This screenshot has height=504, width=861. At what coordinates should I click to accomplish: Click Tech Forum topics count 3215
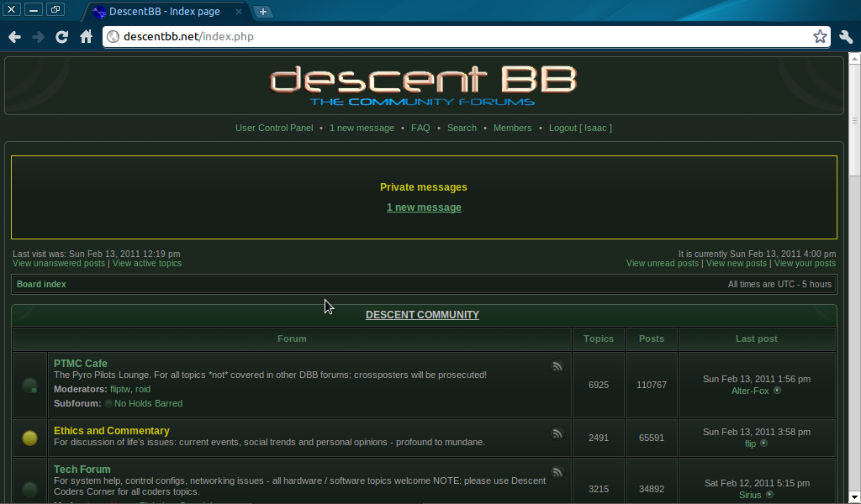click(x=599, y=489)
